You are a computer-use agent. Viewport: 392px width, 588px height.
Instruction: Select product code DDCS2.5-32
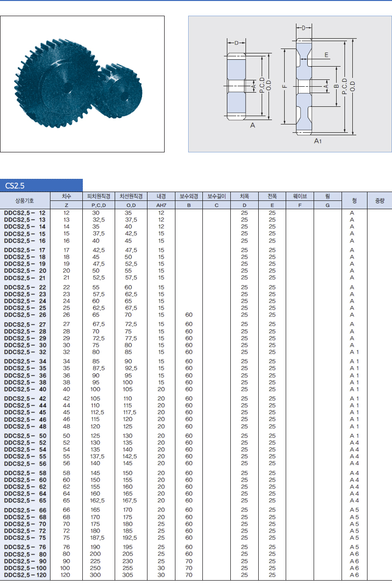point(24,352)
